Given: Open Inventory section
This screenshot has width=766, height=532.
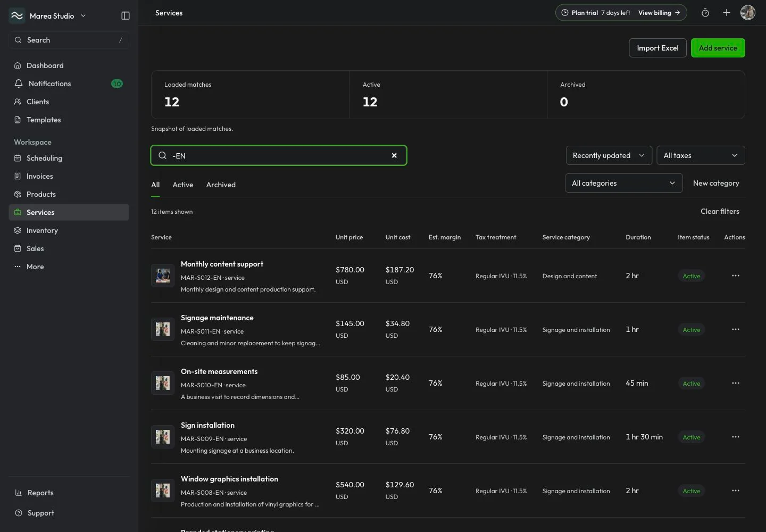Looking at the screenshot, I should (x=69, y=230).
